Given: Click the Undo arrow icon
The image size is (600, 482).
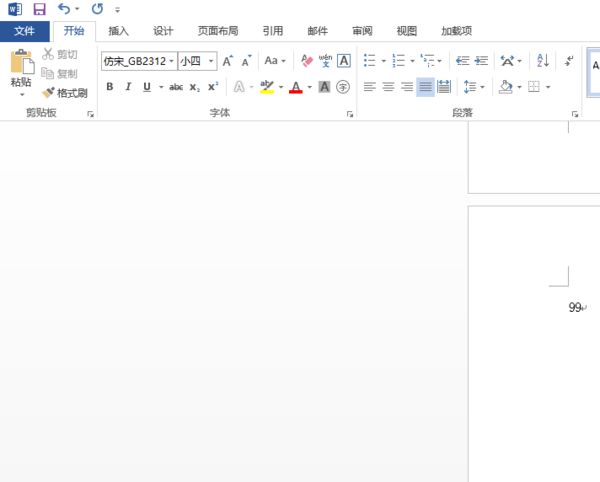Looking at the screenshot, I should coord(64,8).
